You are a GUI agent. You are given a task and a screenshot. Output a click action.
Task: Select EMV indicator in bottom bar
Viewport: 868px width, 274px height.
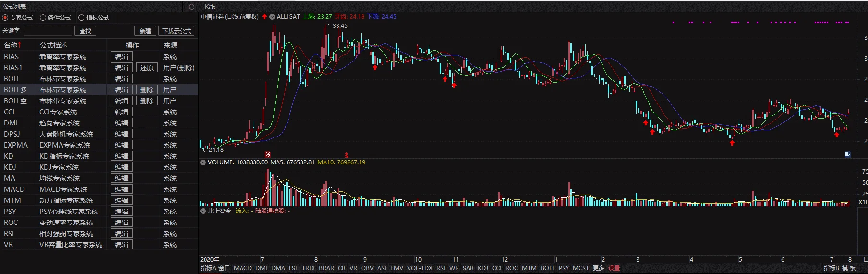pyautogui.click(x=397, y=268)
